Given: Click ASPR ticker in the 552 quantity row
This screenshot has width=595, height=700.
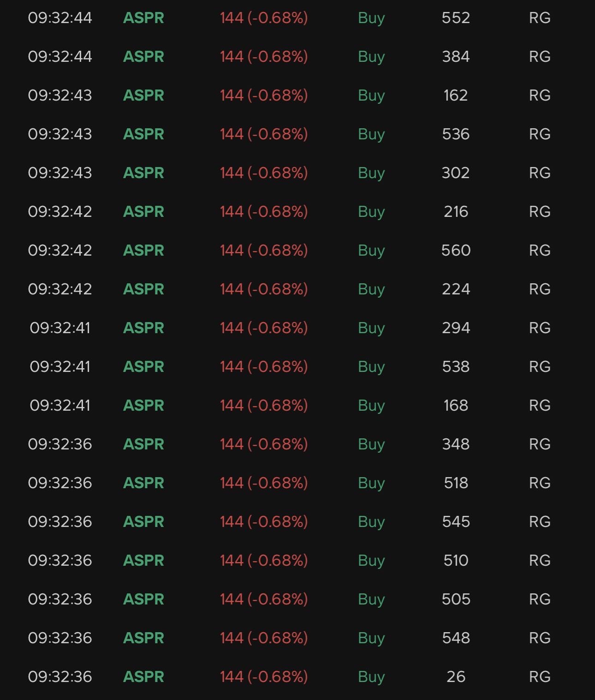Looking at the screenshot, I should tap(143, 18).
